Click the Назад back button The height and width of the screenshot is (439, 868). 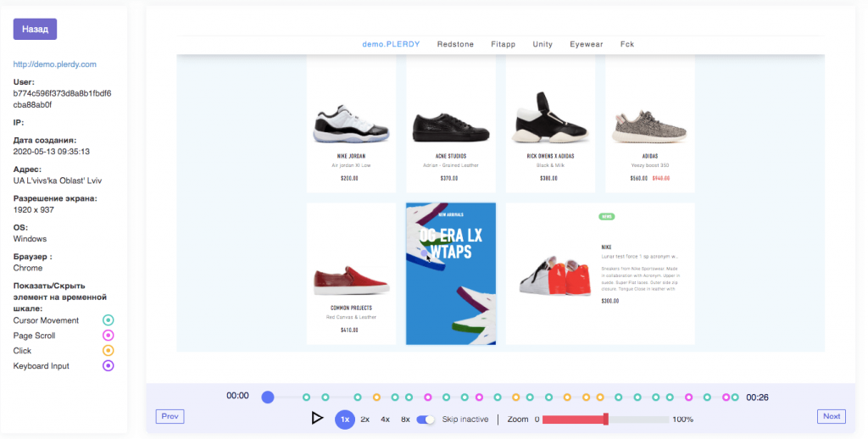tap(35, 29)
